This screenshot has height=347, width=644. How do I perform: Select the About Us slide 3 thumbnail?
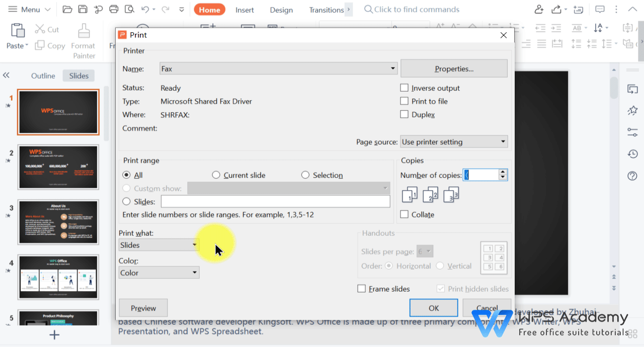click(58, 222)
